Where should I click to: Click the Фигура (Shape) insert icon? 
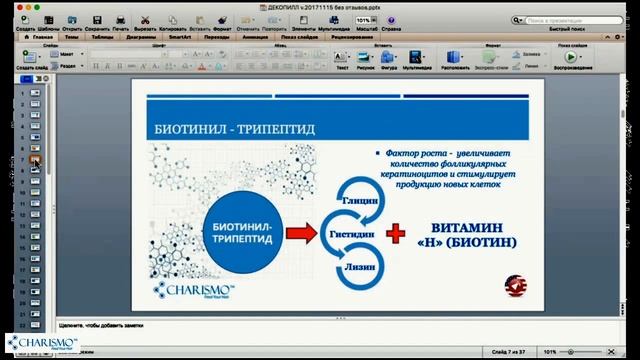click(387, 57)
